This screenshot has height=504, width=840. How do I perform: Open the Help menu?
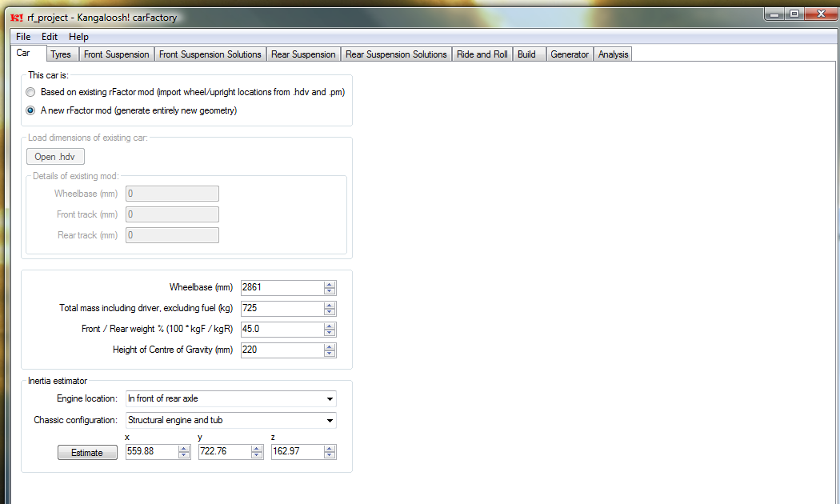78,37
